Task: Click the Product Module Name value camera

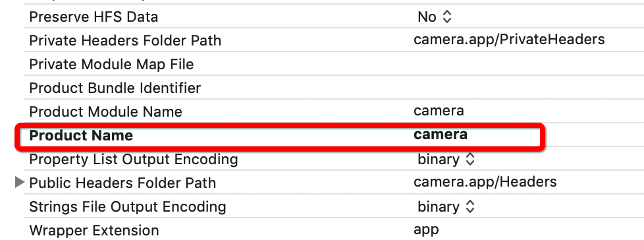Action: (439, 111)
